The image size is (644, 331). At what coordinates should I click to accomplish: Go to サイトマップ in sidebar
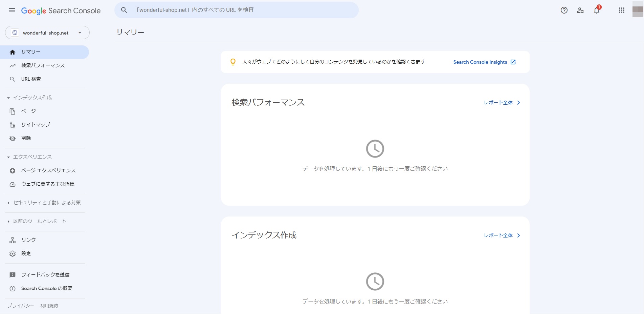36,125
